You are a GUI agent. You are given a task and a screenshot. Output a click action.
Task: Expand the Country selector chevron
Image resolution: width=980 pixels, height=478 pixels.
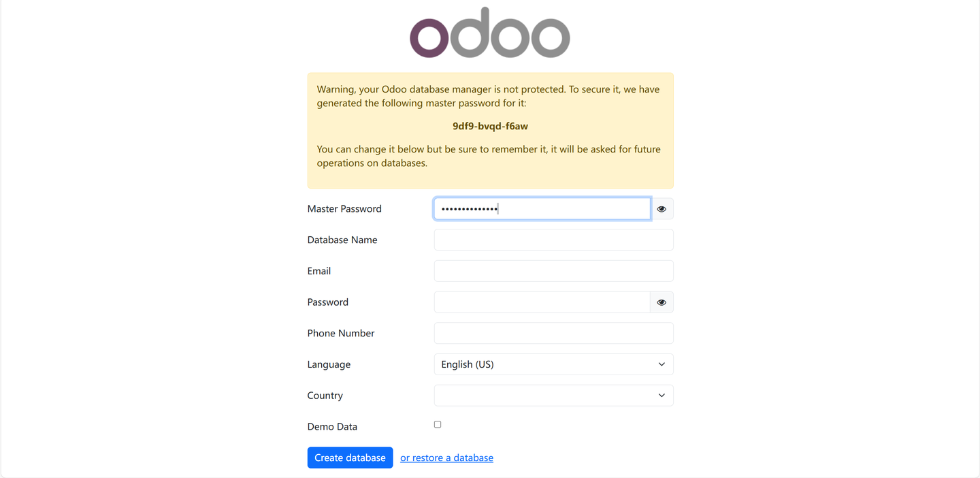660,395
